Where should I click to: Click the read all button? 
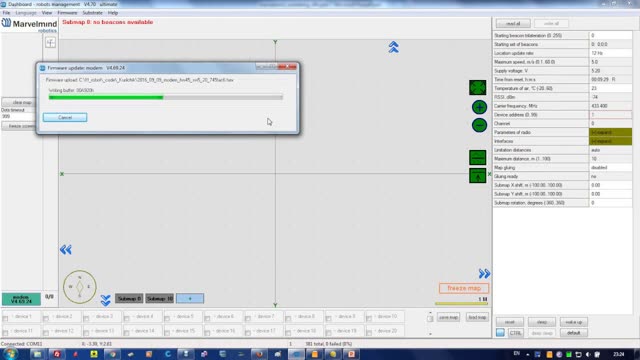pyautogui.click(x=513, y=24)
